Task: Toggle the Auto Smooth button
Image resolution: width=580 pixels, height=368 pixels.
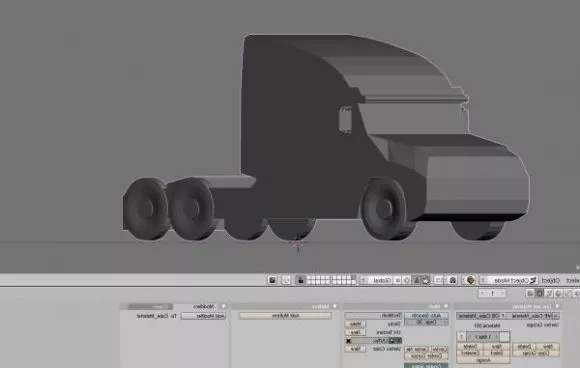Action: coord(426,315)
